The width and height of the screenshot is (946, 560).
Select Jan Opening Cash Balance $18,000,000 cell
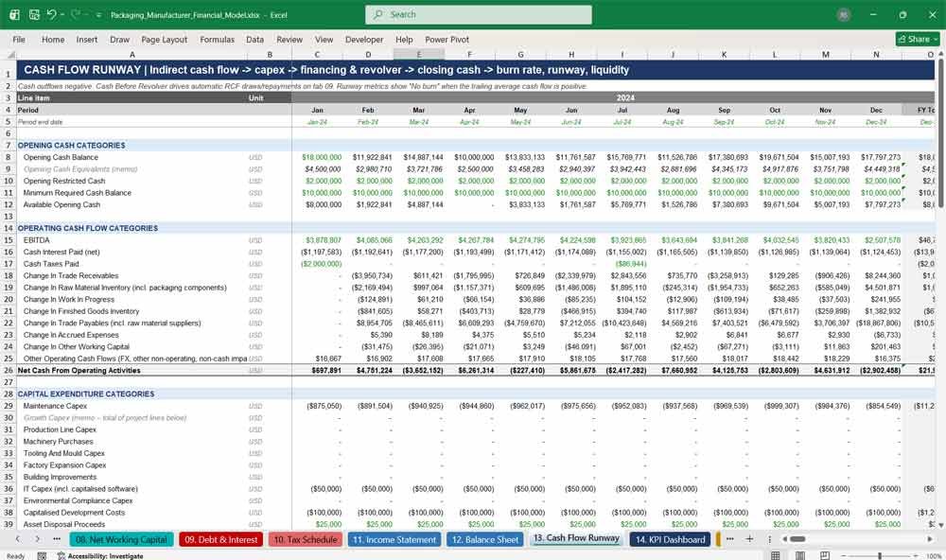(x=317, y=157)
